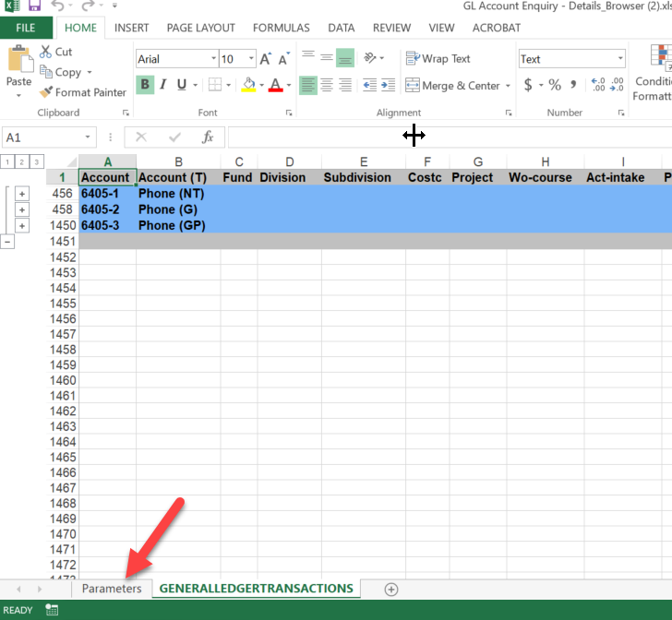Collapse outline group at row 1451
The width and height of the screenshot is (672, 620).
[7, 242]
